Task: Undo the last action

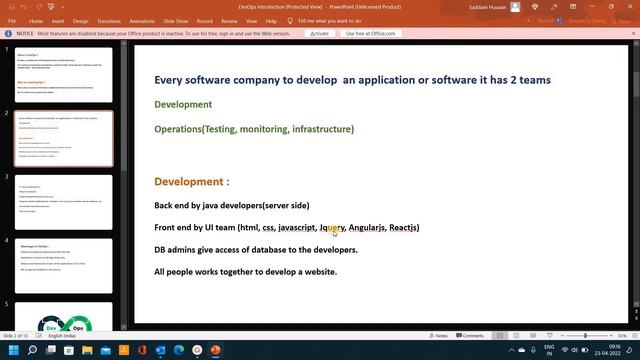Action: click(24, 7)
